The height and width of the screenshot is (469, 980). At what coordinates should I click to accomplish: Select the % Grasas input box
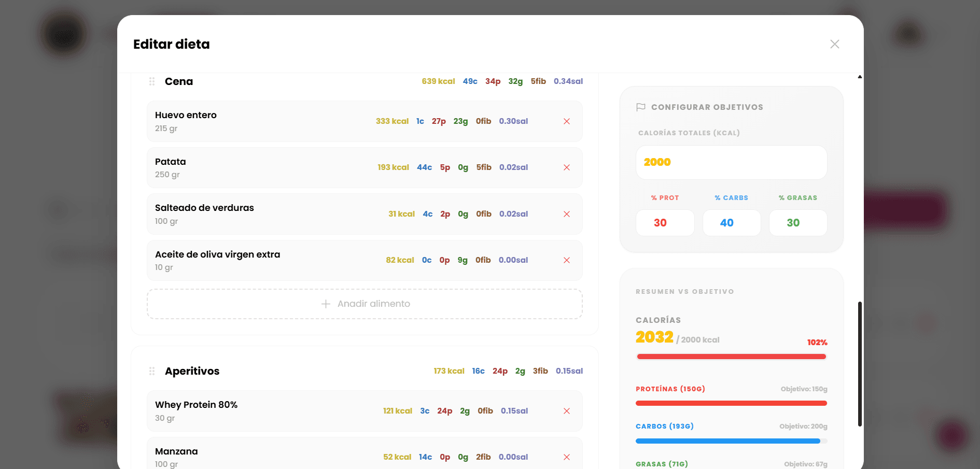797,223
